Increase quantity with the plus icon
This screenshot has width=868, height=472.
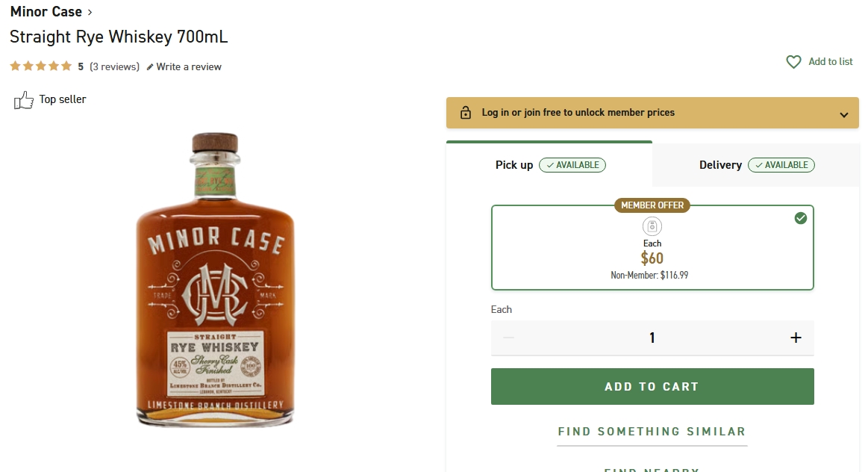796,338
